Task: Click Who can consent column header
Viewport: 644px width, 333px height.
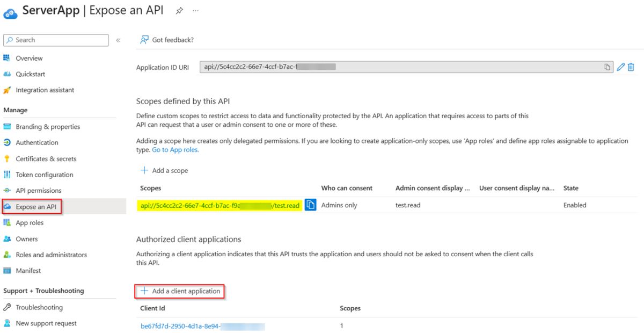Action: (347, 188)
